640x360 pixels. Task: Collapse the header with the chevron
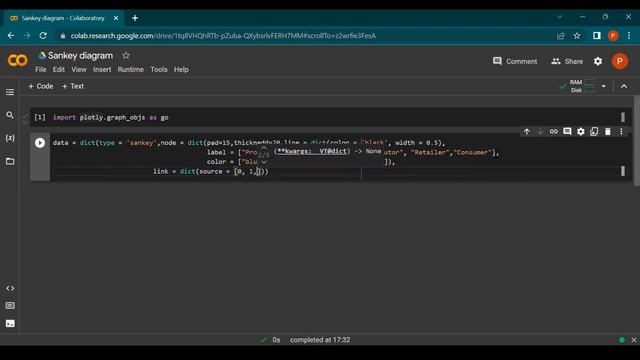click(624, 86)
